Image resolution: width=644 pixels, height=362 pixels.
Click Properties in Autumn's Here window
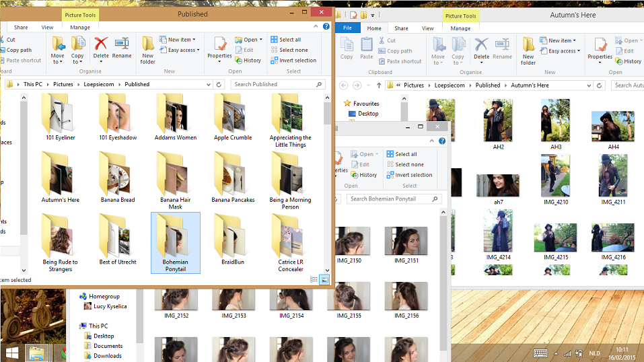click(600, 51)
